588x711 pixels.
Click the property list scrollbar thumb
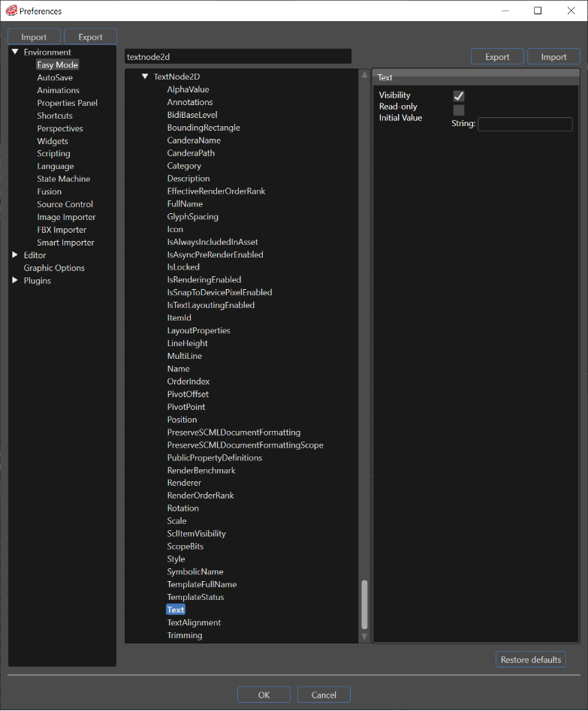[364, 604]
